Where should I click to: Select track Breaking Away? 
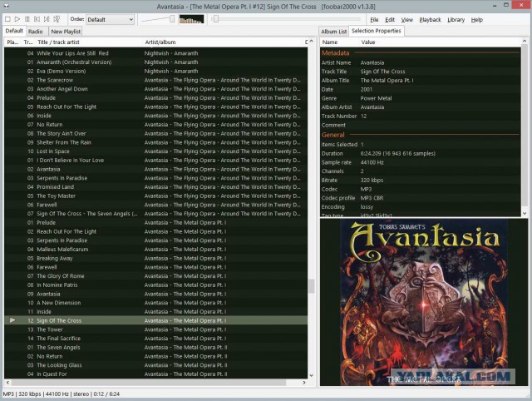(x=155, y=259)
